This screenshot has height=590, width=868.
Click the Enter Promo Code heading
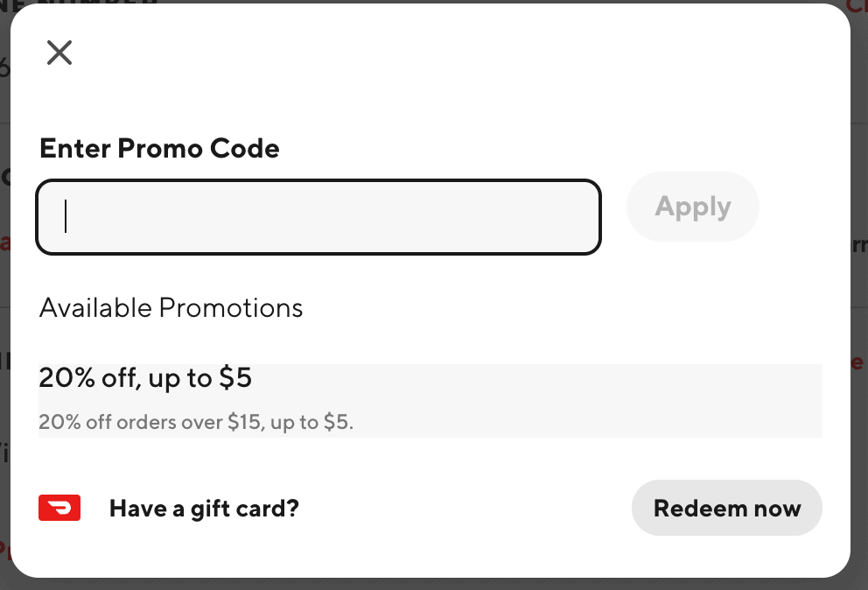coord(159,149)
